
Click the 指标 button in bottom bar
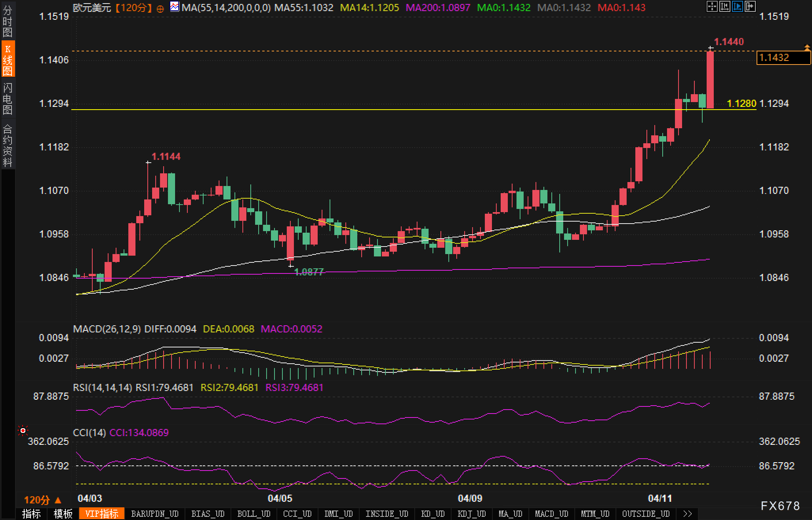(32, 514)
